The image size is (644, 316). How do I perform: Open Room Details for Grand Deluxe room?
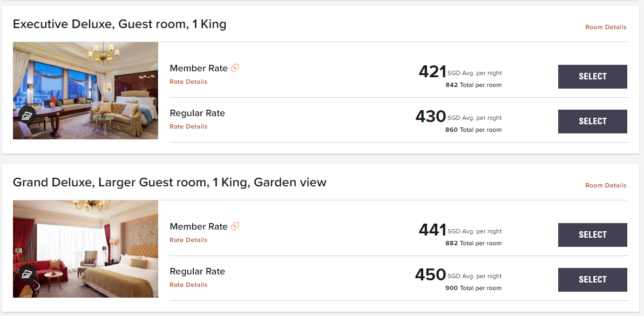[x=606, y=185]
